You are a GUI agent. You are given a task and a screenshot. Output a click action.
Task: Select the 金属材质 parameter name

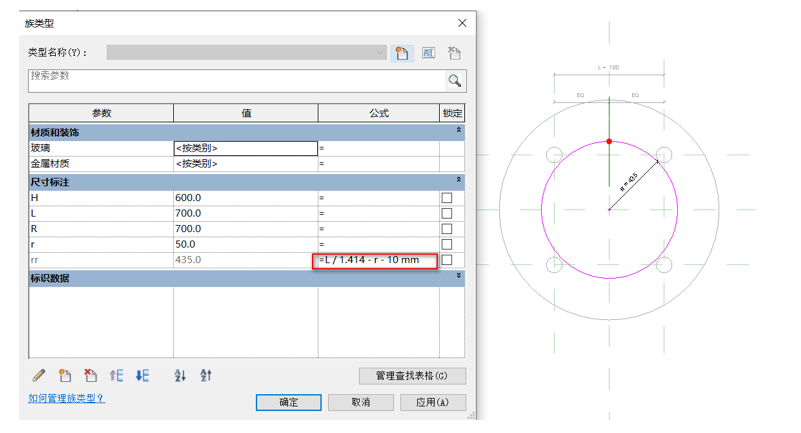[101, 164]
